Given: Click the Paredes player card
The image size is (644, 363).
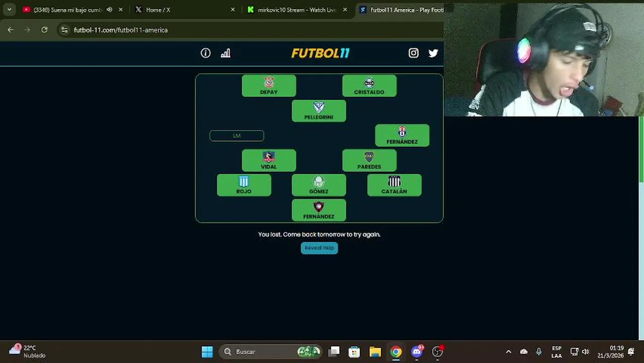Looking at the screenshot, I should tap(369, 160).
